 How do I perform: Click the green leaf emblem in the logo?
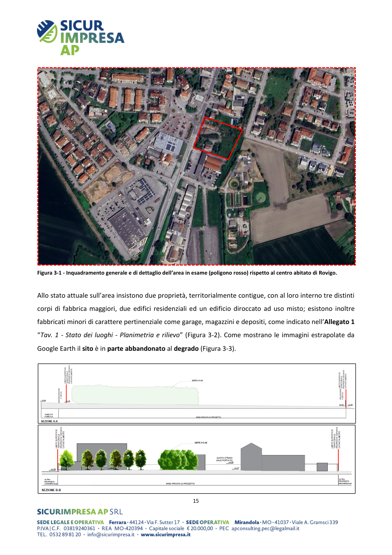click(47, 32)
